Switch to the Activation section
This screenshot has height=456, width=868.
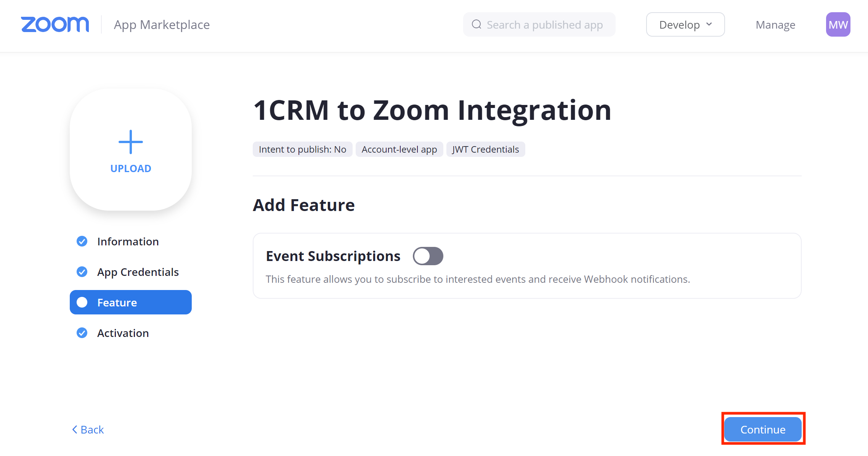(131, 333)
